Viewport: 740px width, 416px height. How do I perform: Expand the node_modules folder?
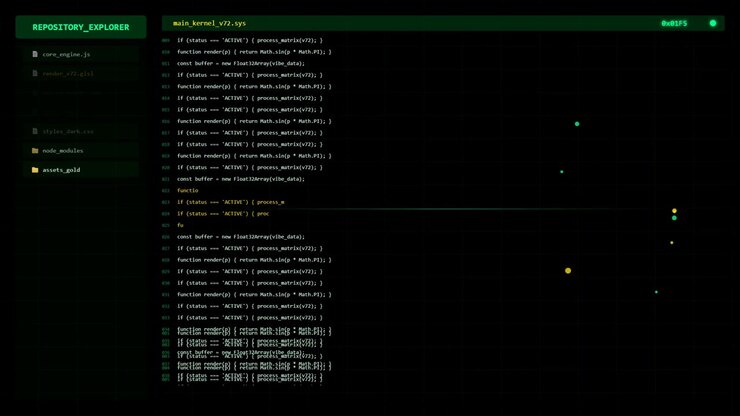pos(81,151)
